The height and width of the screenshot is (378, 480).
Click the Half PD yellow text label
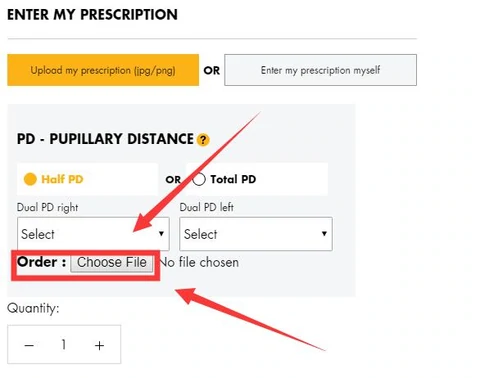pos(62,179)
